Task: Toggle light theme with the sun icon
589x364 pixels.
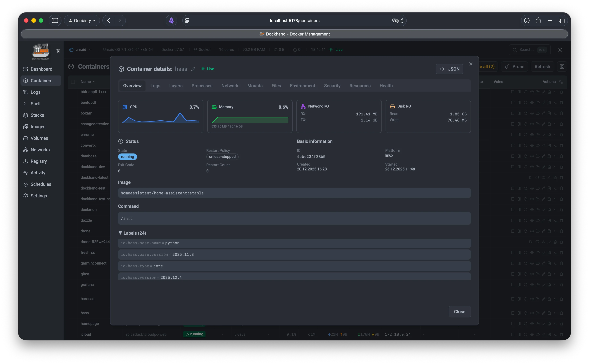Action: coord(560,50)
